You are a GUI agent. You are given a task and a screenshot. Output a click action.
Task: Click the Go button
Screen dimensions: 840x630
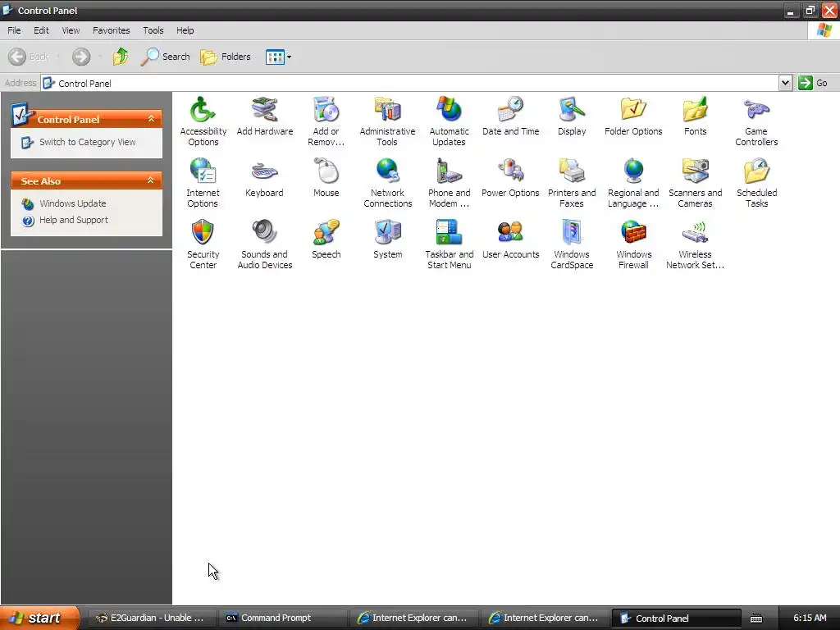tap(813, 83)
